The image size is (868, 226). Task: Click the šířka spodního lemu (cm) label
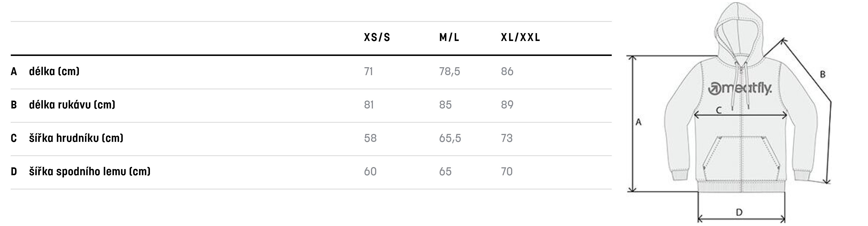[x=90, y=172]
